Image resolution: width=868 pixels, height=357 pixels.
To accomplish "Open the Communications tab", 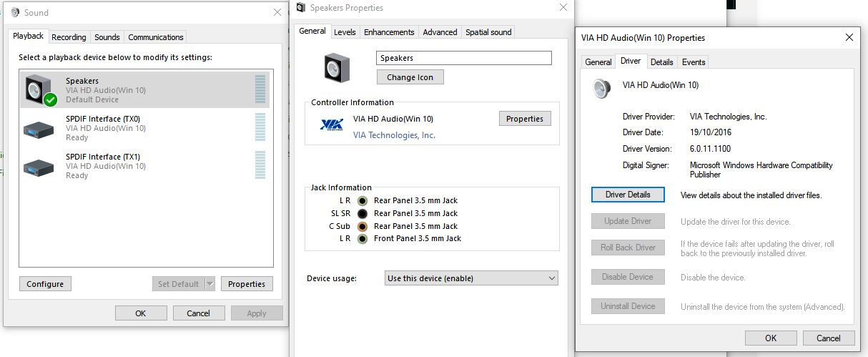I will tap(156, 37).
